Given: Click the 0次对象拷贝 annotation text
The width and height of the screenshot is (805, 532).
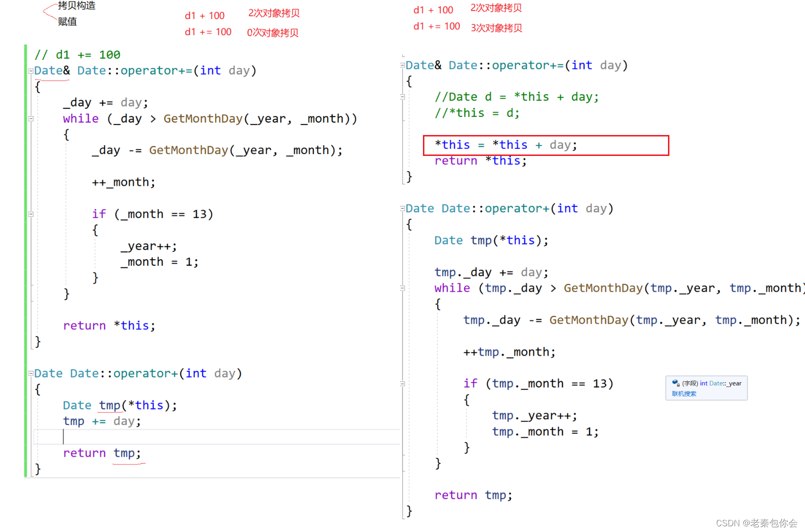Looking at the screenshot, I should 273,32.
